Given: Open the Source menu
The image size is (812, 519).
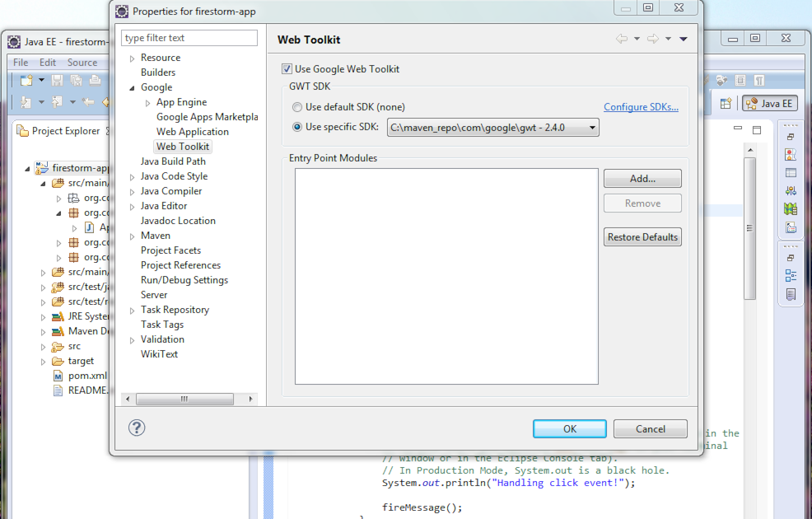Looking at the screenshot, I should click(x=82, y=62).
